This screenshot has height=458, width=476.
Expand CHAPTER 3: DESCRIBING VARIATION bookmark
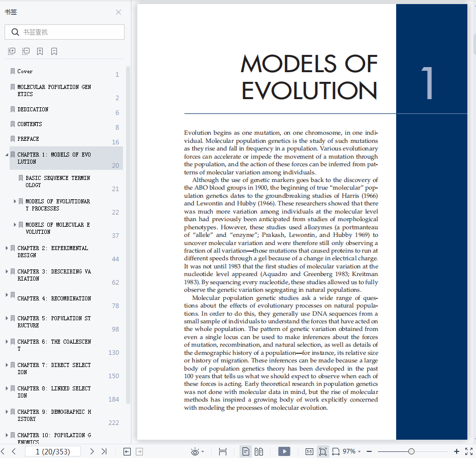[x=7, y=271]
